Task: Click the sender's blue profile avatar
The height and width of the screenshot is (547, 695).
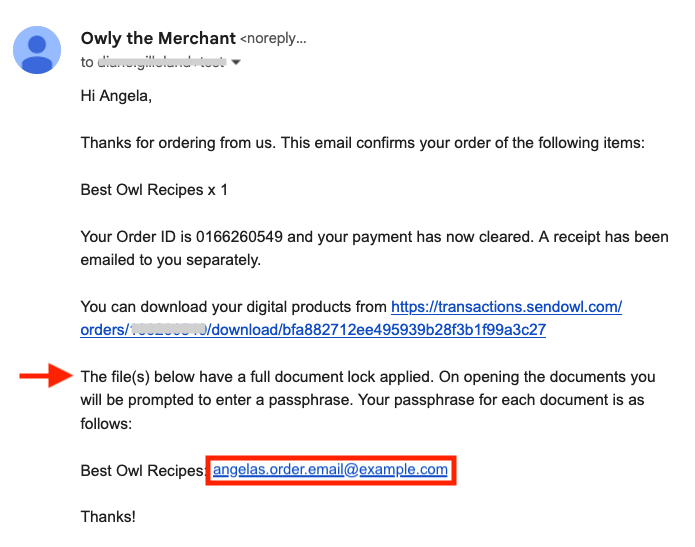Action: pyautogui.click(x=37, y=50)
